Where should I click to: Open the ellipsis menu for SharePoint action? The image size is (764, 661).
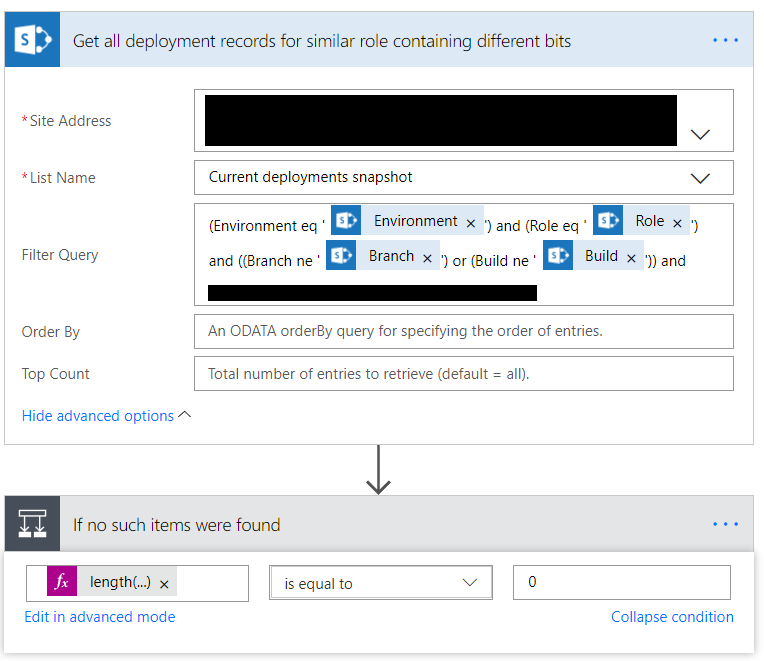(725, 41)
